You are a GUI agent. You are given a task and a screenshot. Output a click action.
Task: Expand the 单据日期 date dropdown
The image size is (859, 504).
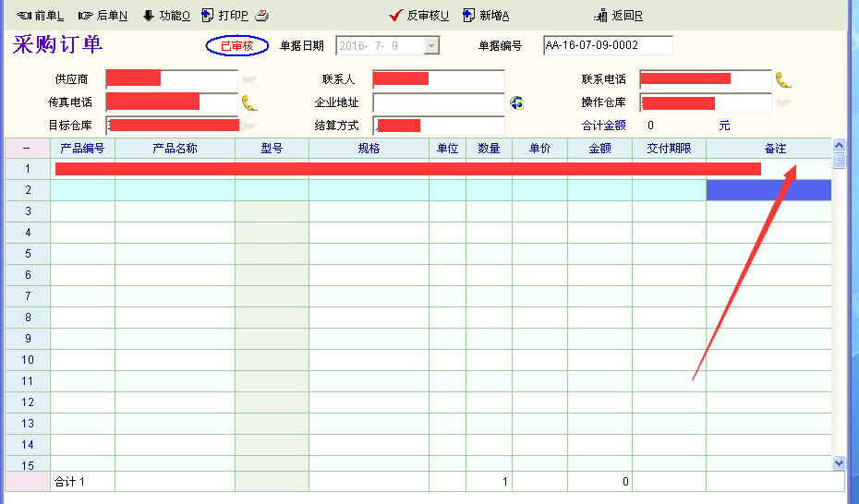pos(431,46)
